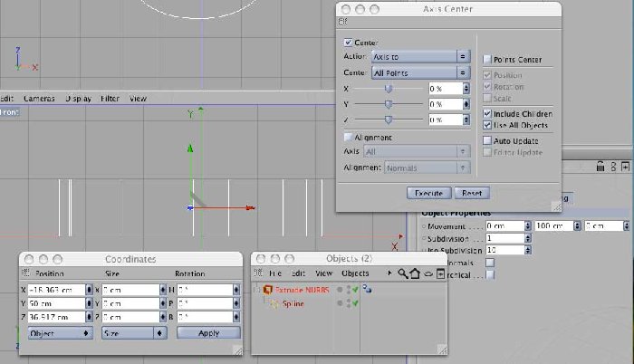The image size is (634, 364).
Task: Expand the Extrude NURBS tree node
Action: pyautogui.click(x=256, y=290)
